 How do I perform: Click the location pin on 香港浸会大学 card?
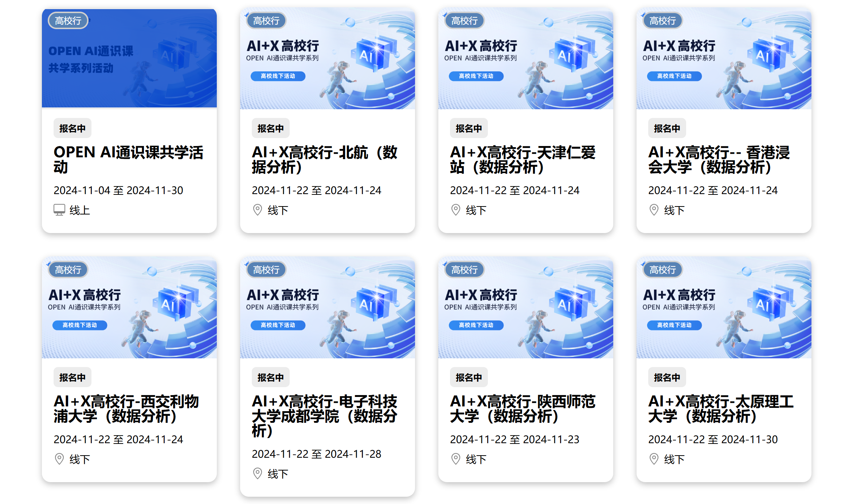click(x=654, y=210)
